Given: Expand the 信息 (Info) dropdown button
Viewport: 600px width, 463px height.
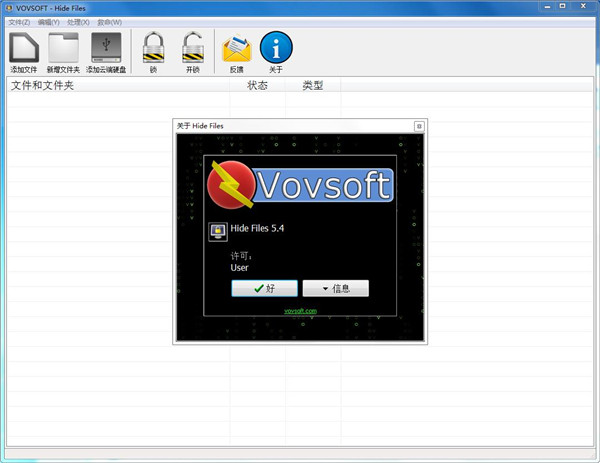Looking at the screenshot, I should point(336,288).
